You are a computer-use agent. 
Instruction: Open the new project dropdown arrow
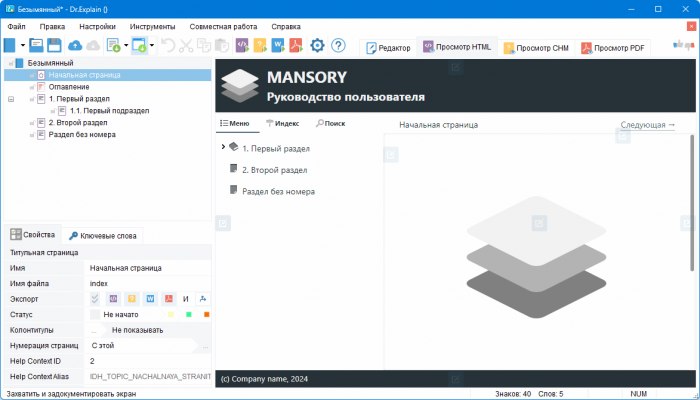coord(23,46)
